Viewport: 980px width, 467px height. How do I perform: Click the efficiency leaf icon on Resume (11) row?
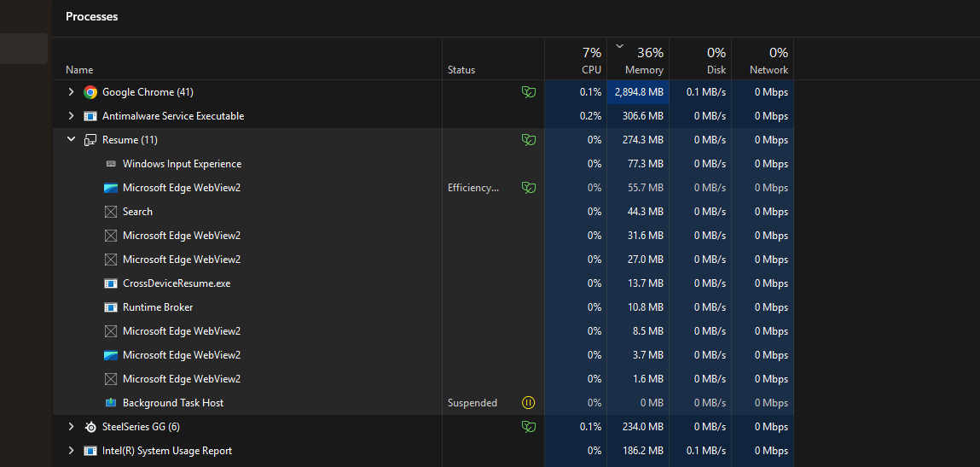click(529, 140)
